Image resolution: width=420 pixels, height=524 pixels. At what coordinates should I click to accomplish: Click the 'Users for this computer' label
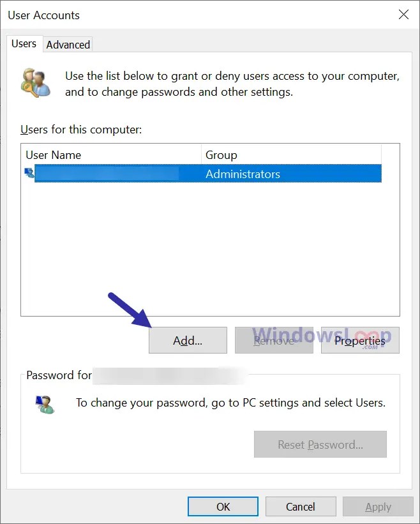click(x=81, y=130)
